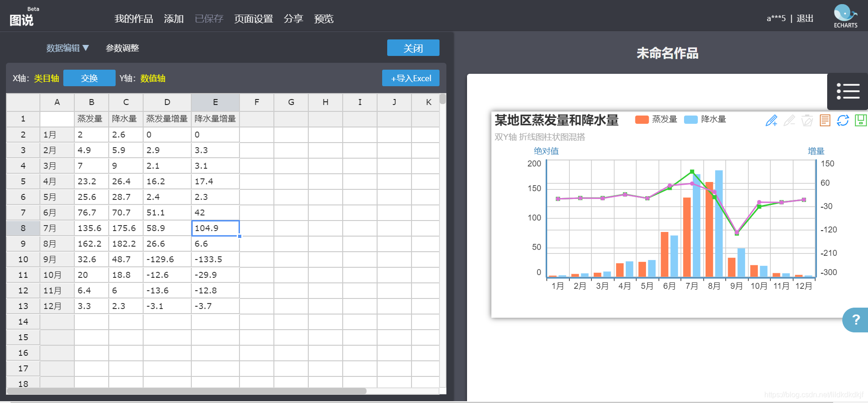Click the 类目轴 X-axis type label
868x403 pixels.
(46, 78)
